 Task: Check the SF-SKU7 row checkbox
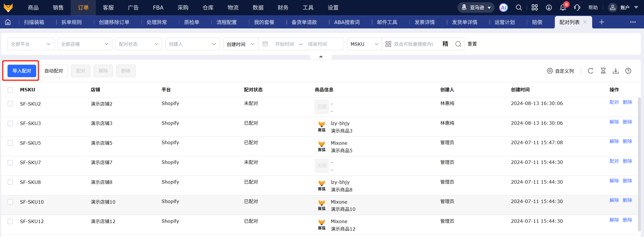pos(10,162)
